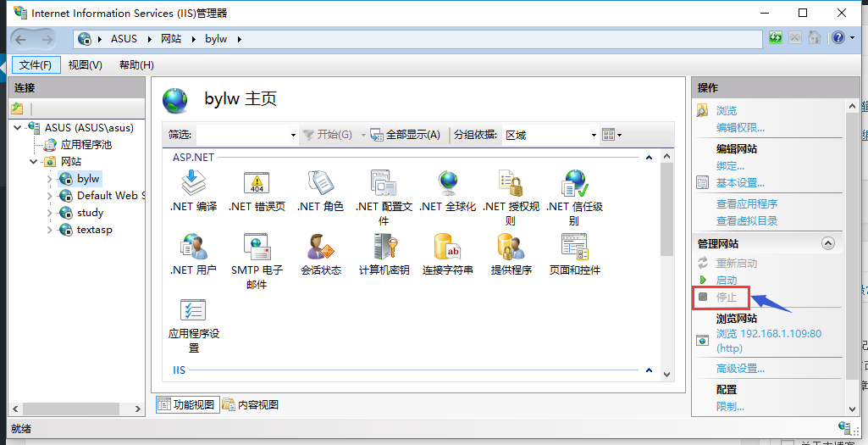
Task: Collapse the ASP.NET group section
Action: (649, 158)
